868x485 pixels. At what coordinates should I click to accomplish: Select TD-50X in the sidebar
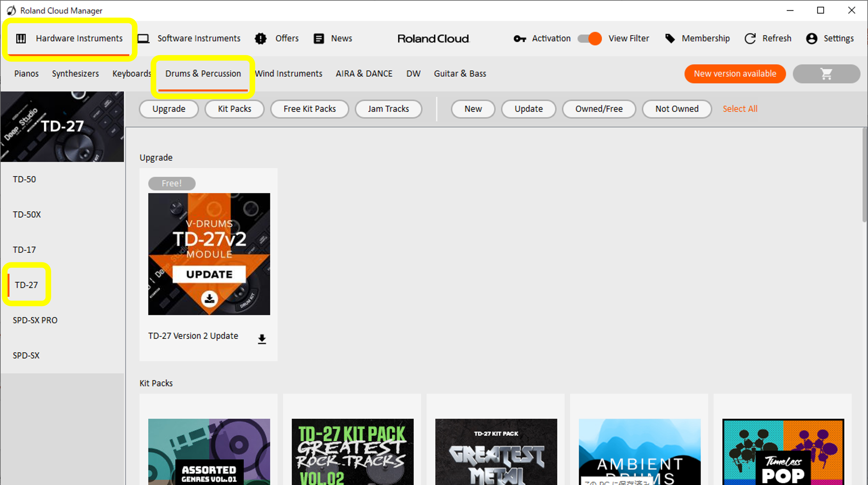tap(27, 215)
